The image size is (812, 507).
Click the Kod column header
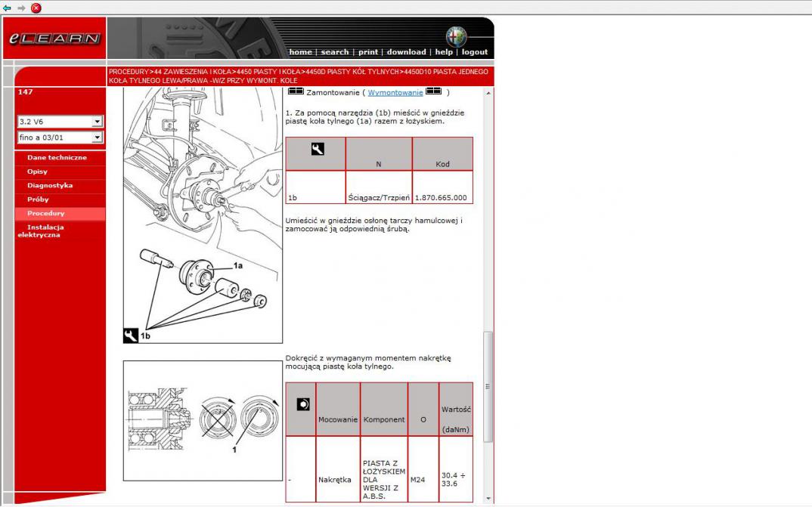coord(442,154)
